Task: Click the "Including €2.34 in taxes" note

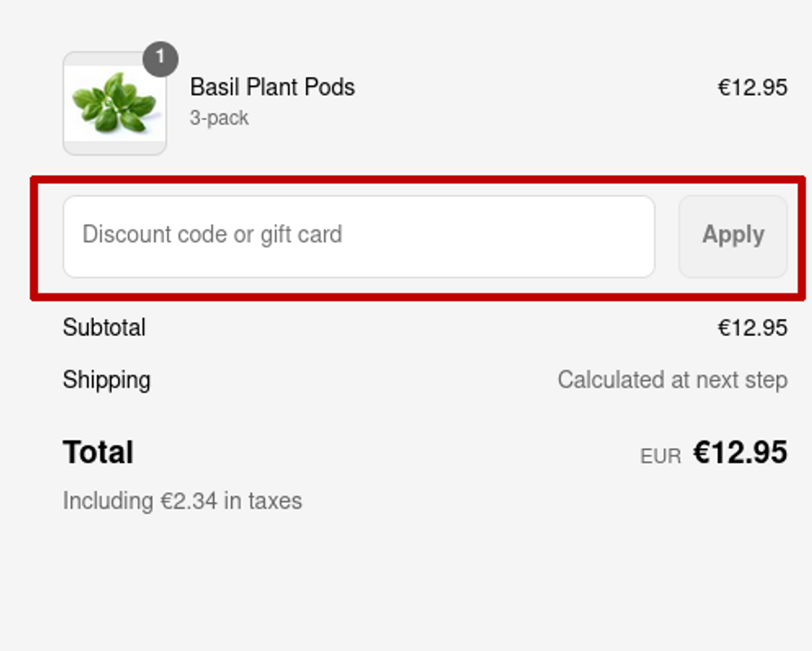Action: tap(182, 501)
